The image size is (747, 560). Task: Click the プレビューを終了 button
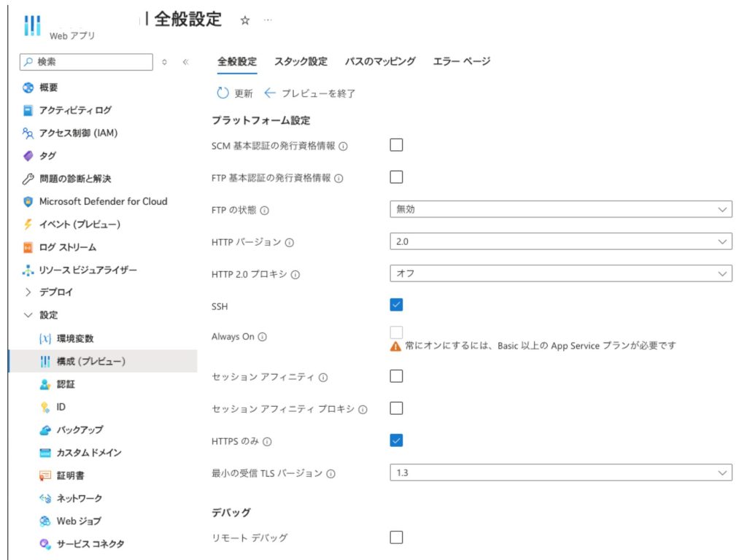tap(310, 93)
